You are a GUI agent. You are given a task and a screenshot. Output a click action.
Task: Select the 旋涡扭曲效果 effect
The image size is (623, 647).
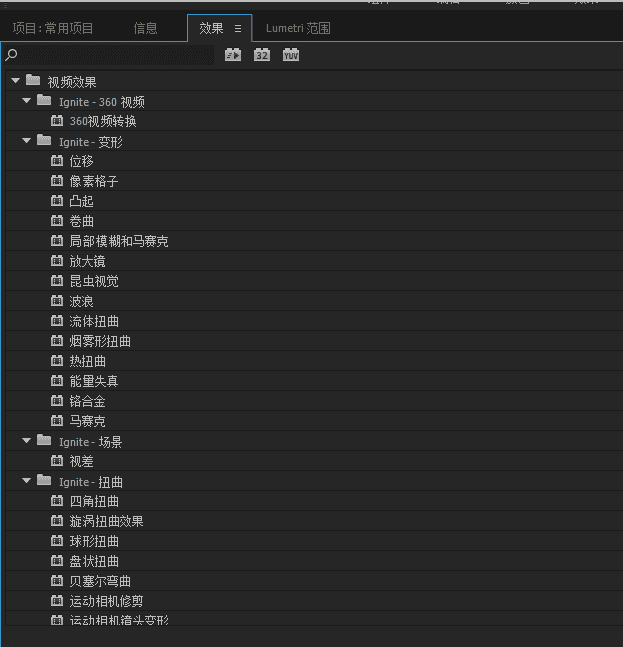point(106,521)
